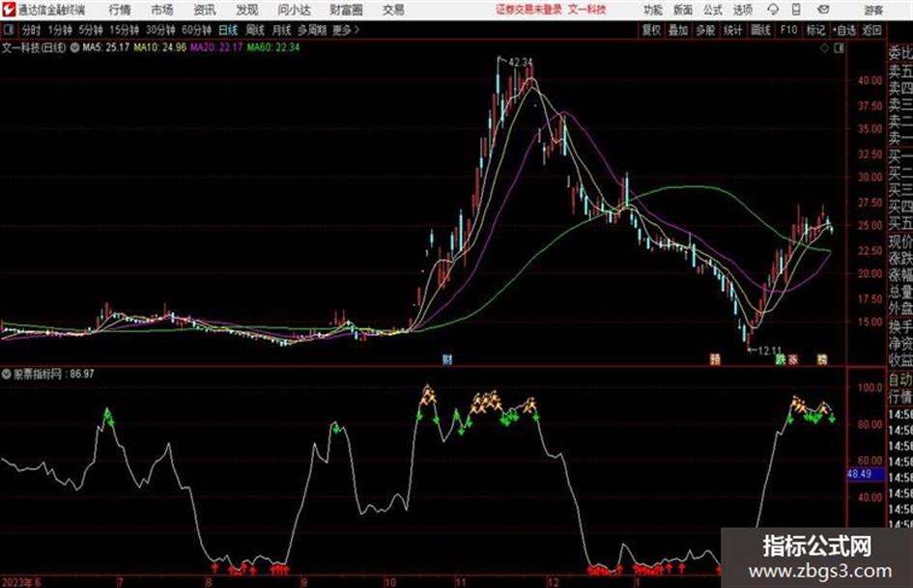The width and height of the screenshot is (913, 588).
Task: Select the 日线 daily period tab
Action: tap(228, 30)
